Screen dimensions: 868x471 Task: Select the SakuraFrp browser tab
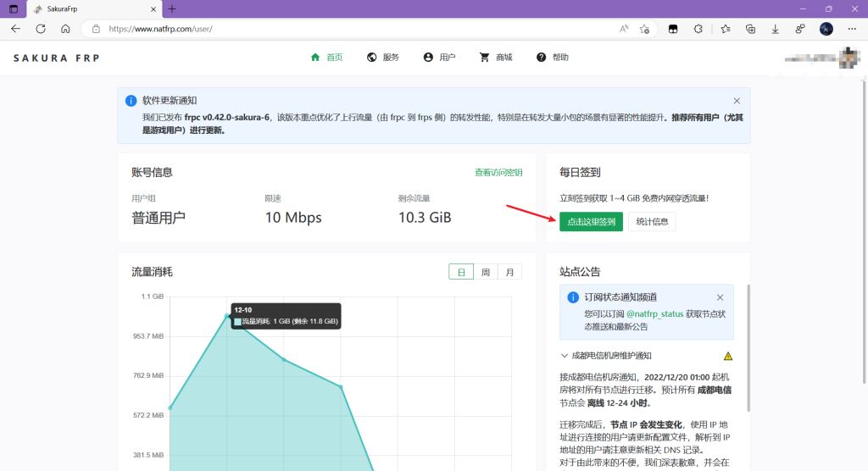[94, 8]
